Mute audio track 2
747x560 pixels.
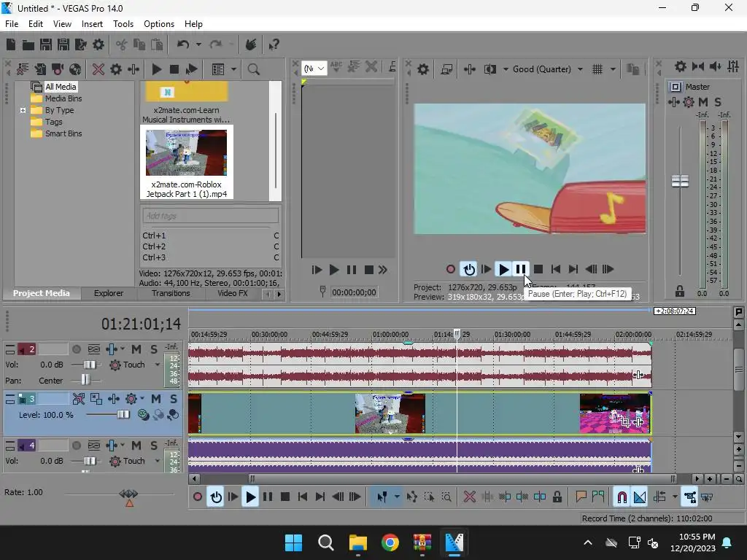point(136,350)
